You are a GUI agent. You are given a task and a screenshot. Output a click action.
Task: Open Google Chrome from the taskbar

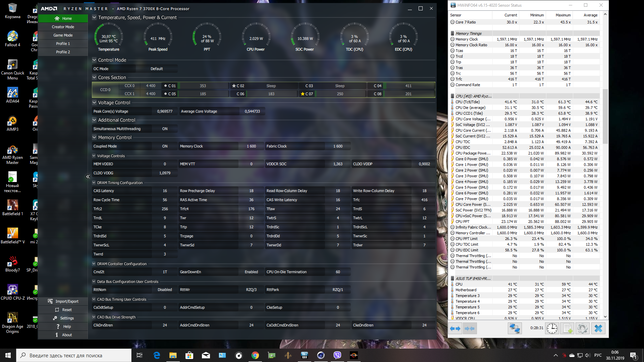(255, 355)
